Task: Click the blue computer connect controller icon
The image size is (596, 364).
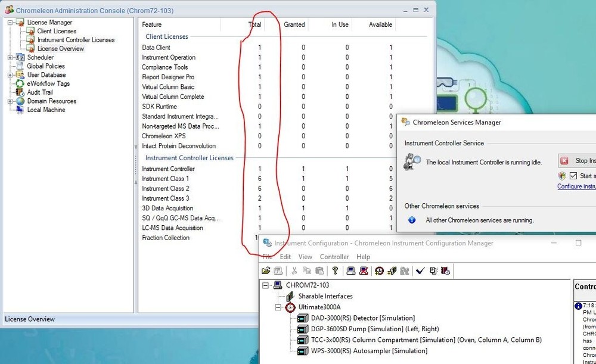Action: [x=351, y=270]
